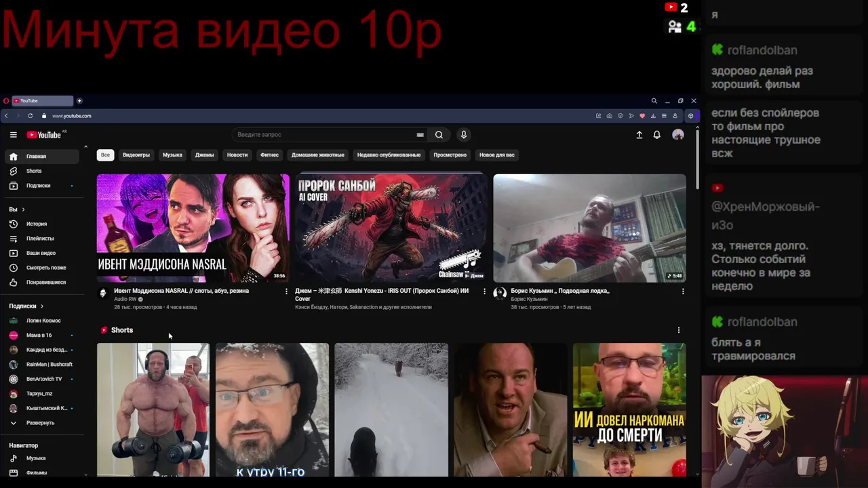Click the YouTube logo

(44, 135)
